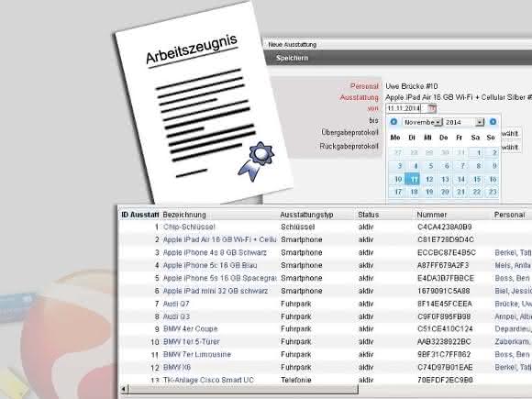Screen dimensions: 532x399
Task: Sort by Status column header
Action: click(x=368, y=215)
